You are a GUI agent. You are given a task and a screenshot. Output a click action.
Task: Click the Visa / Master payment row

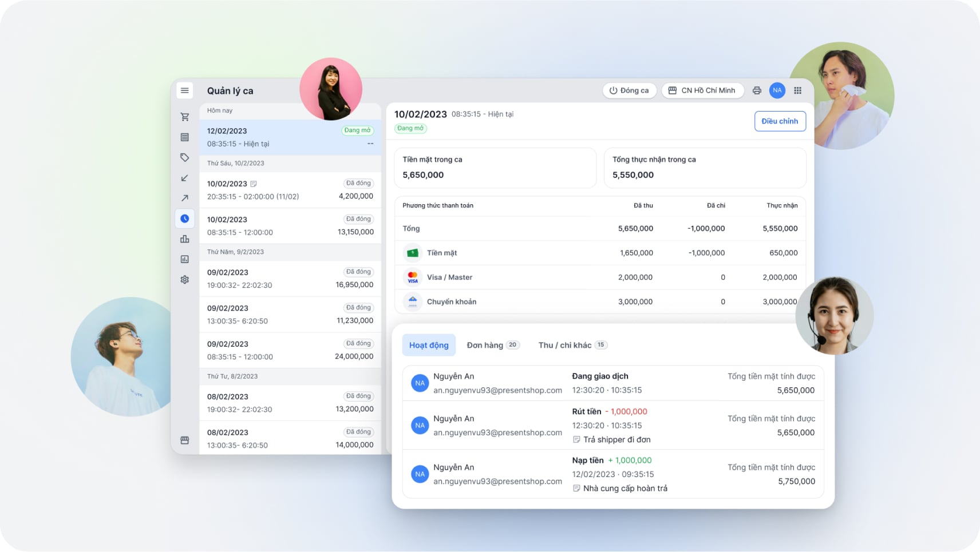coord(600,277)
